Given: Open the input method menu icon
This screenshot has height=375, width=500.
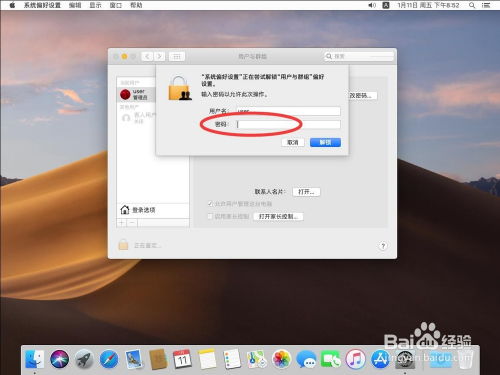Looking at the screenshot, I should 386,5.
